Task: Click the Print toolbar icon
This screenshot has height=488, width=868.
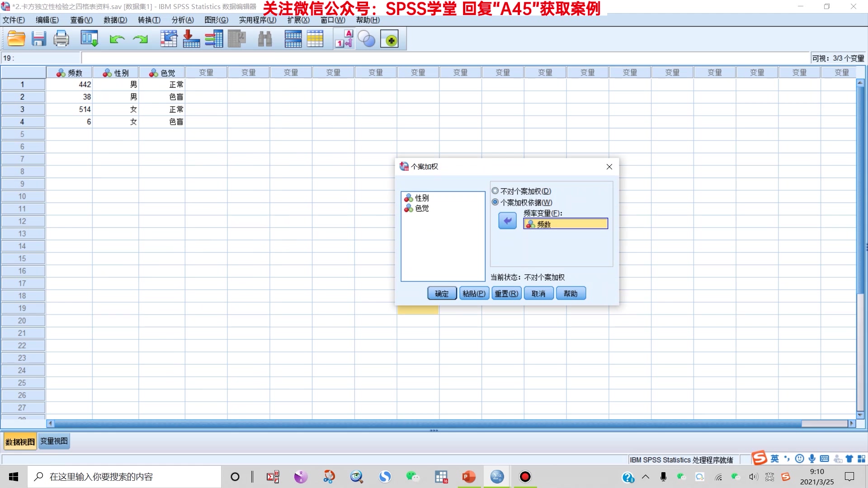Action: [x=61, y=39]
